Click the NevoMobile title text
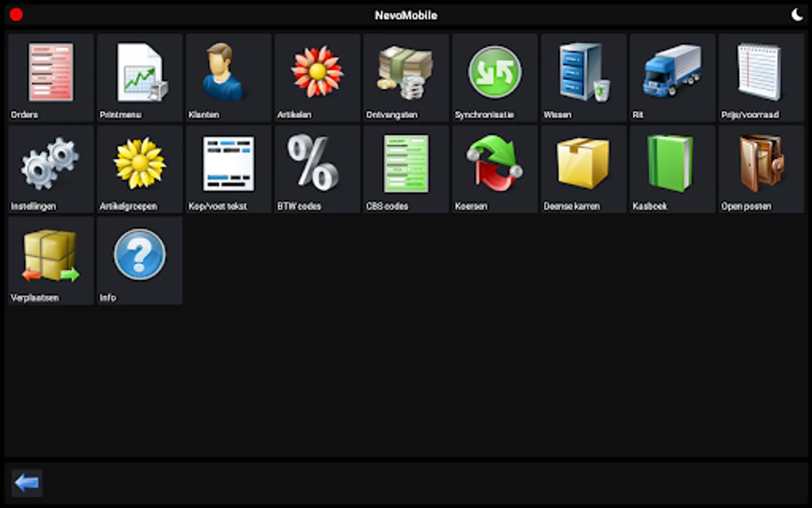 click(x=406, y=15)
